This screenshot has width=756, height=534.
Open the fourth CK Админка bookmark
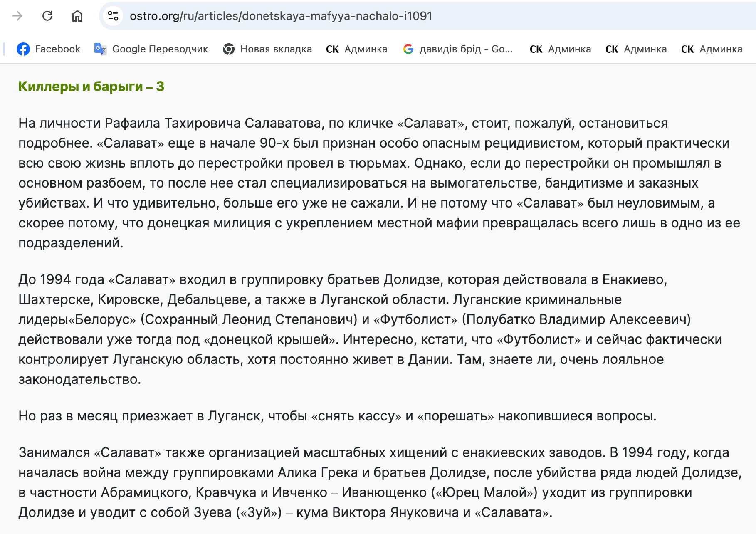[712, 49]
